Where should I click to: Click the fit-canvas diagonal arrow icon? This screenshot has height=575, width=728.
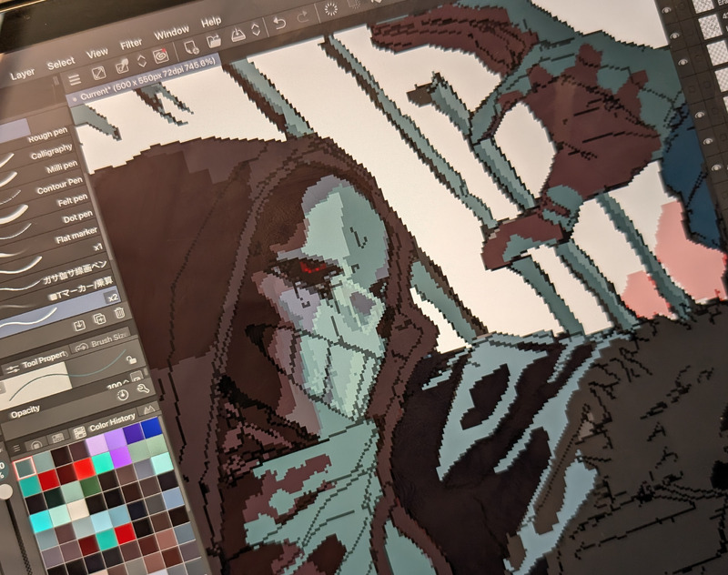coord(98,74)
